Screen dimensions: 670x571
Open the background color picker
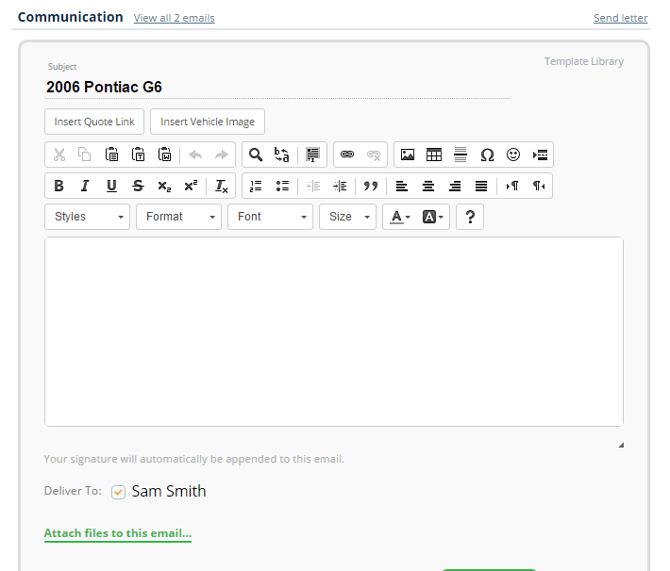[x=433, y=217]
